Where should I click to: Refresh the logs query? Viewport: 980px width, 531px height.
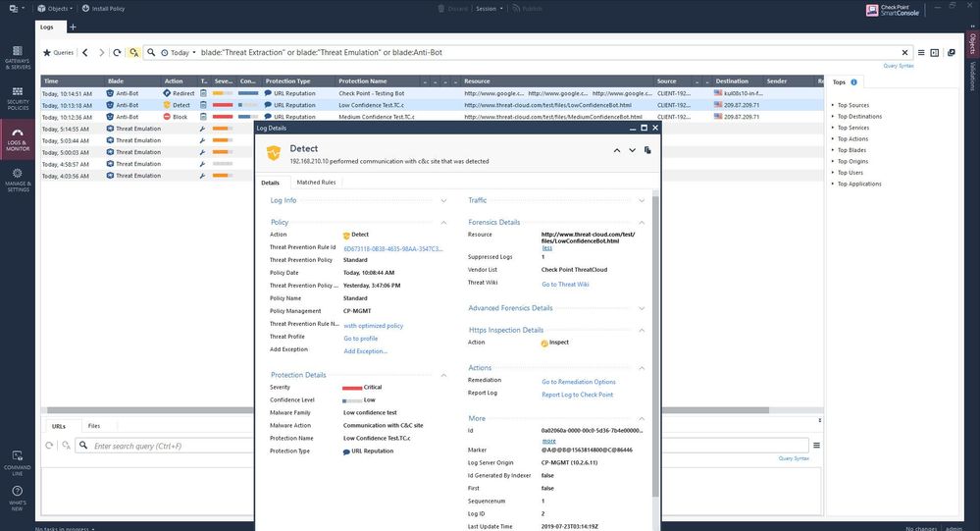(x=117, y=53)
